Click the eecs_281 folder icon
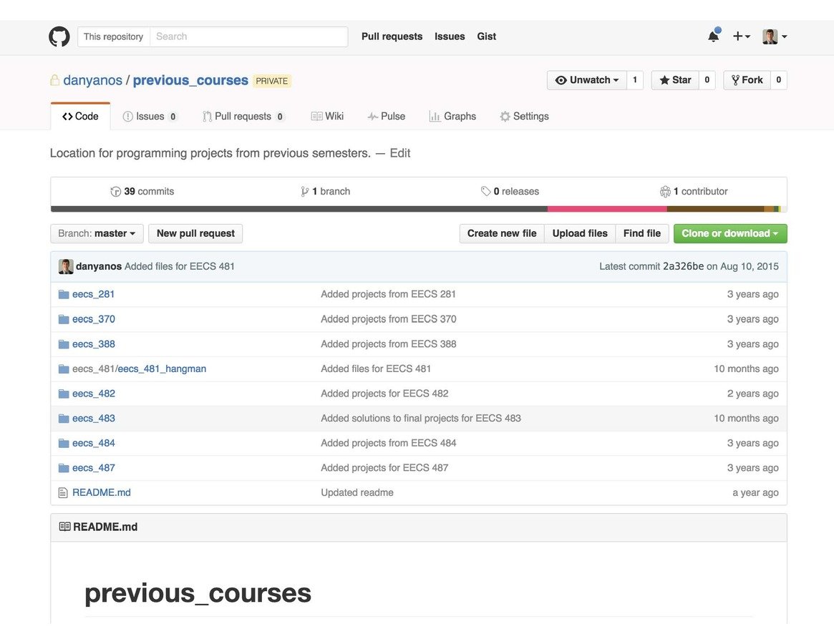 (64, 294)
